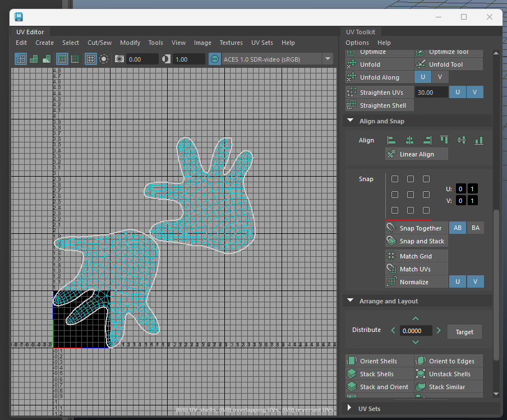Select the top-center Snap position box
The width and height of the screenshot is (507, 420).
411,179
